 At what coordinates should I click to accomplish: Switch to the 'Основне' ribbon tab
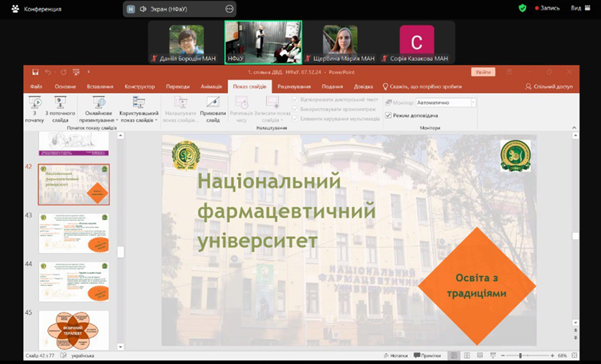(x=65, y=87)
